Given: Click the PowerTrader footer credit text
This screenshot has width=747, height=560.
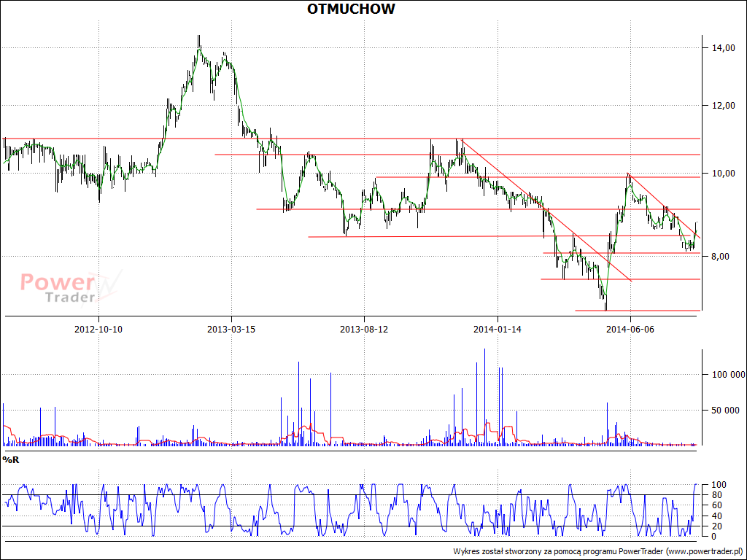Looking at the screenshot, I should 598,551.
